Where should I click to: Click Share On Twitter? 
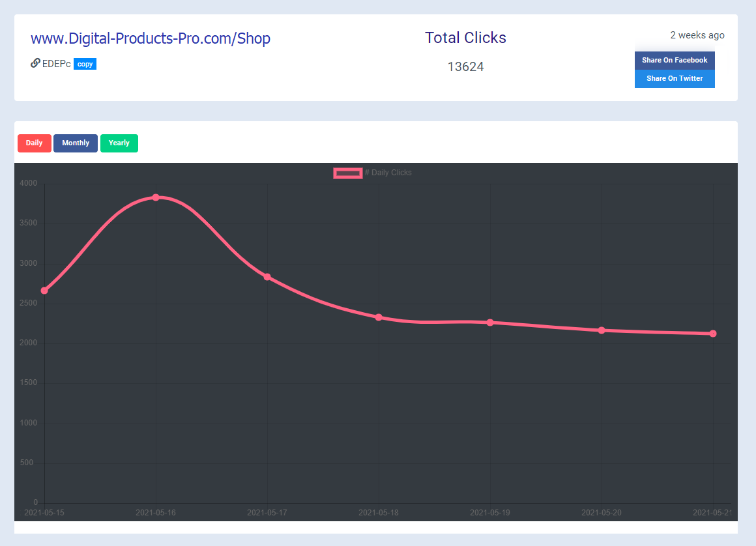point(675,78)
